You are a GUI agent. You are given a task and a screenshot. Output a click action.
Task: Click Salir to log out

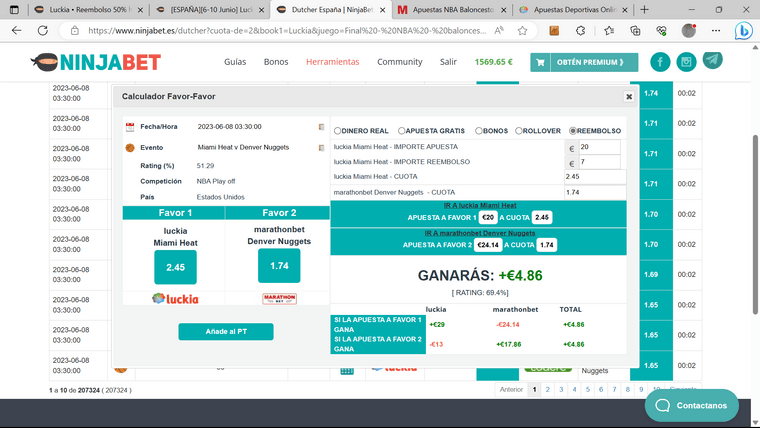pos(448,62)
